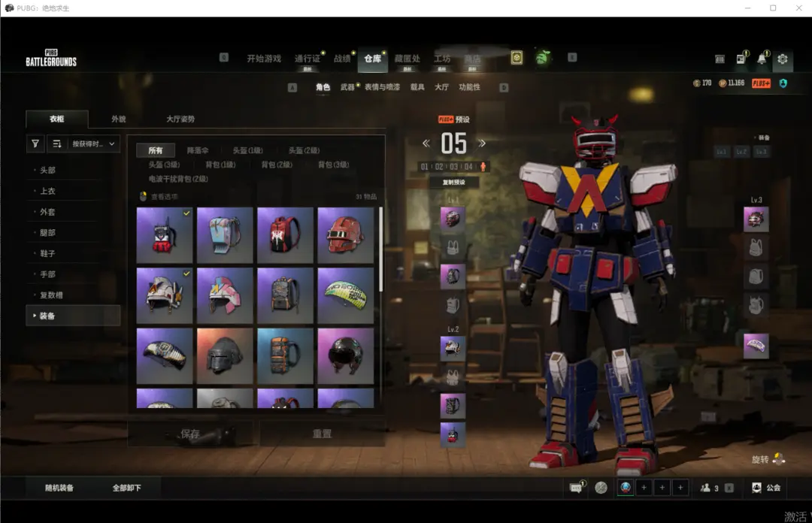This screenshot has width=812, height=523.
Task: Switch to the 武器 sub-tab
Action: [x=347, y=87]
